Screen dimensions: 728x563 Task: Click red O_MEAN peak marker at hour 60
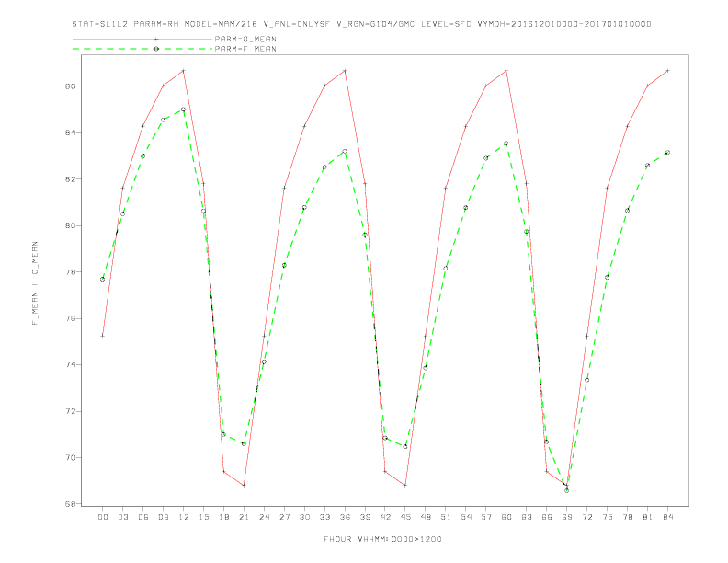(x=506, y=71)
